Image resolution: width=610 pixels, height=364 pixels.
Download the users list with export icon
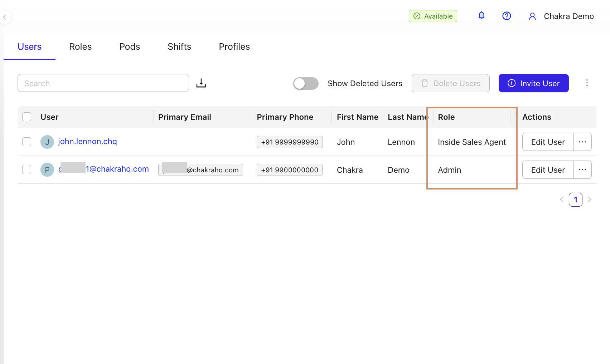click(201, 83)
